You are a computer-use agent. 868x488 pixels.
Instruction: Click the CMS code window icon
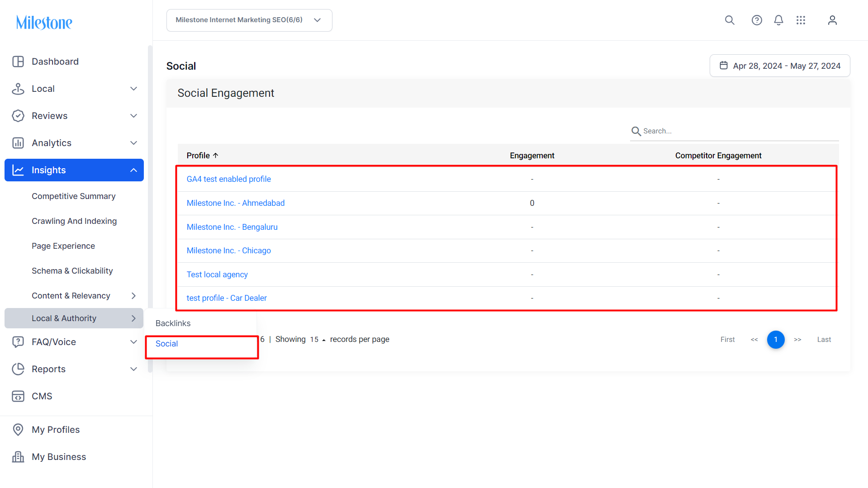click(18, 396)
